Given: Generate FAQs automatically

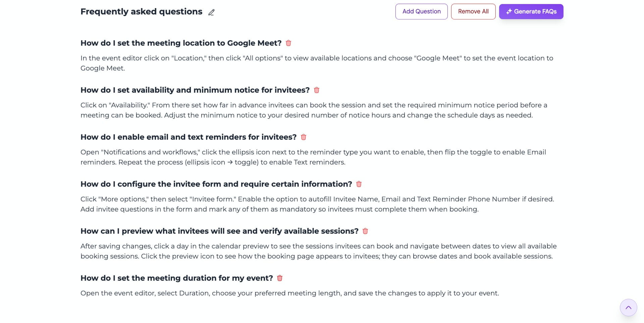Looking at the screenshot, I should click(531, 11).
